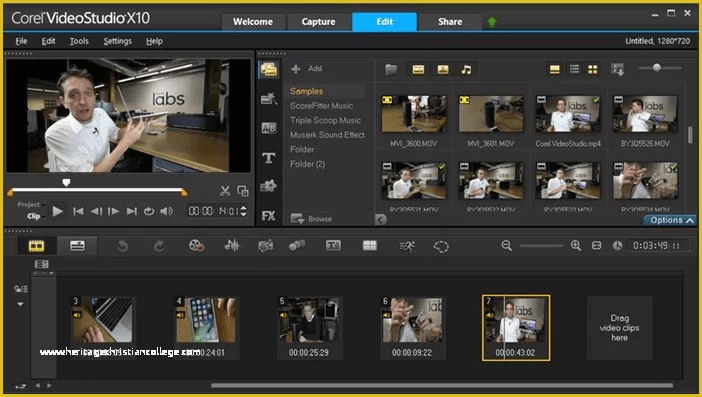702x397 pixels.
Task: Jump to the start with Home button
Action: coord(78,211)
